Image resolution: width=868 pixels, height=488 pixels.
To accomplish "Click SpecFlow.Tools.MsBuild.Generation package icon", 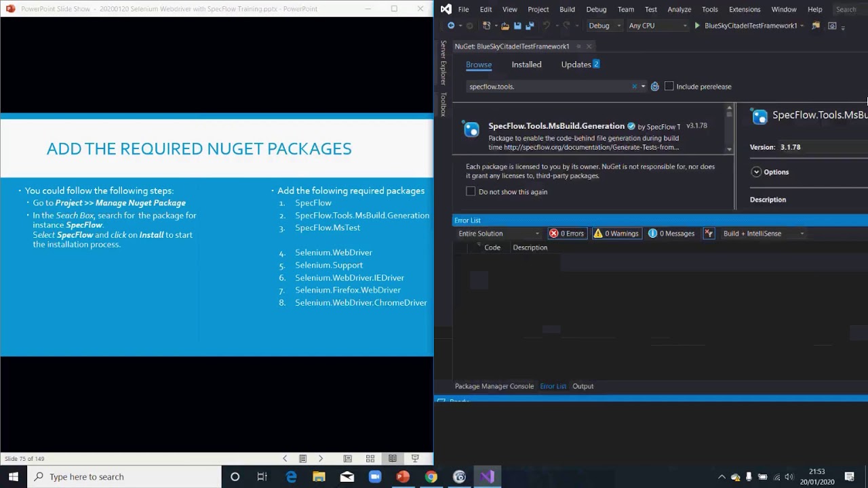I will click(471, 129).
